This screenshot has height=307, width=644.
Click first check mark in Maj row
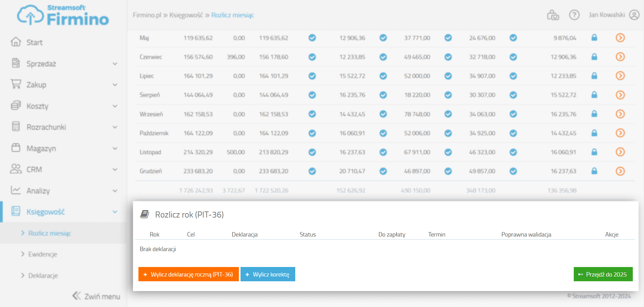(312, 38)
